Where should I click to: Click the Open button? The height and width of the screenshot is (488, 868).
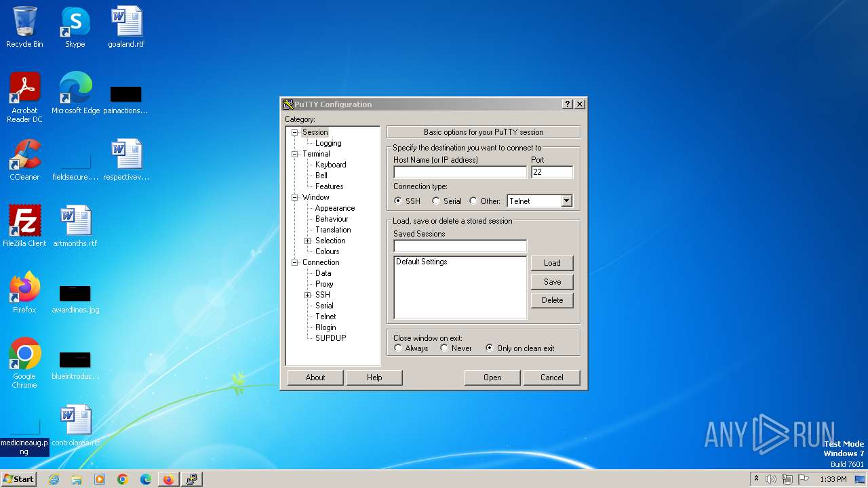coord(492,378)
